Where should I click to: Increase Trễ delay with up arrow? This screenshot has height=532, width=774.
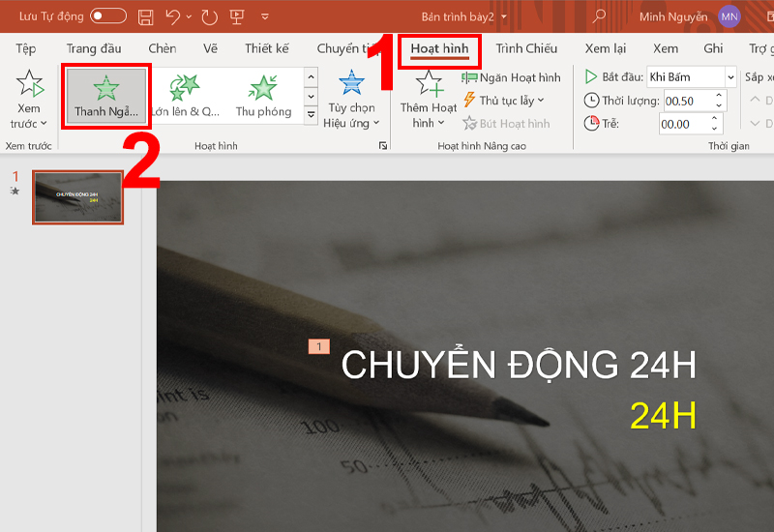pyautogui.click(x=714, y=118)
